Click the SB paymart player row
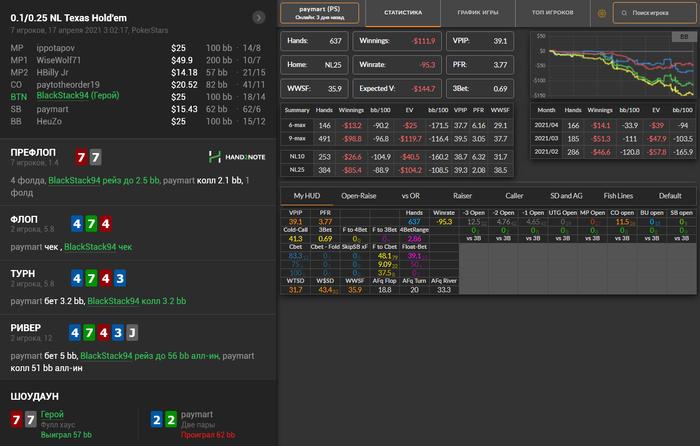 138,109
